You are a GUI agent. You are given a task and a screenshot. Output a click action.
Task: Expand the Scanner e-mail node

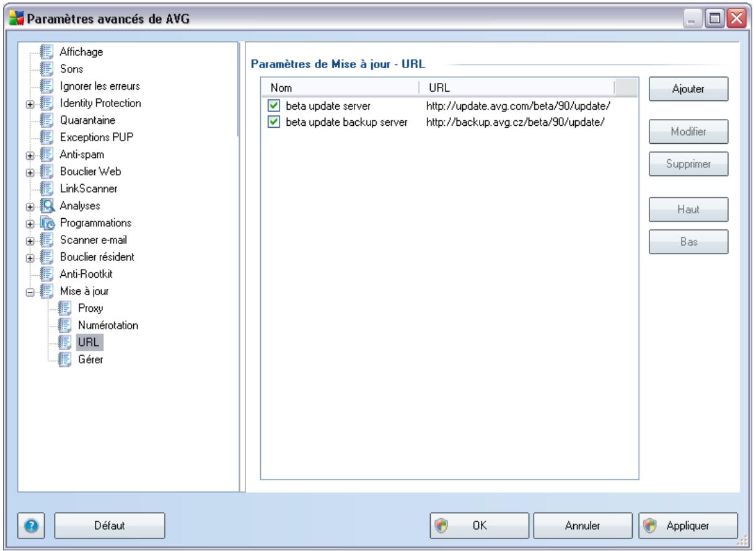pos(29,240)
